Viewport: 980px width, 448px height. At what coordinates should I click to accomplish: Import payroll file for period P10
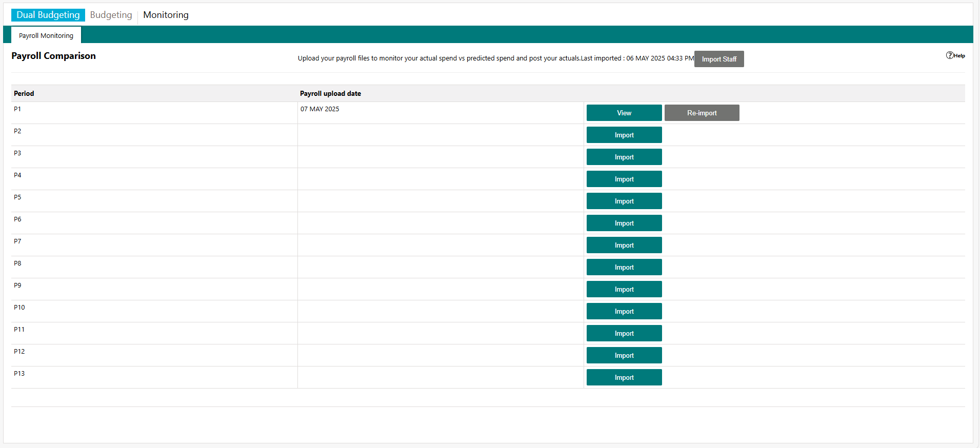click(x=624, y=311)
